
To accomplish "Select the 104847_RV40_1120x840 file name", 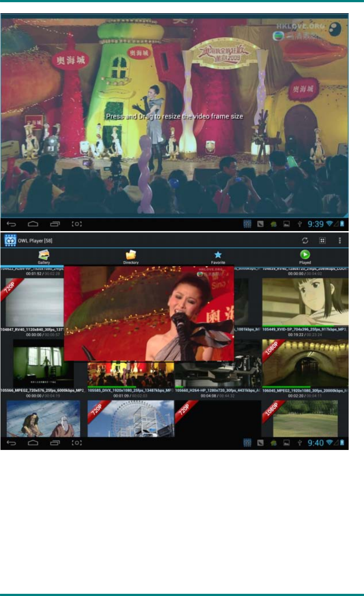I will [x=32, y=329].
